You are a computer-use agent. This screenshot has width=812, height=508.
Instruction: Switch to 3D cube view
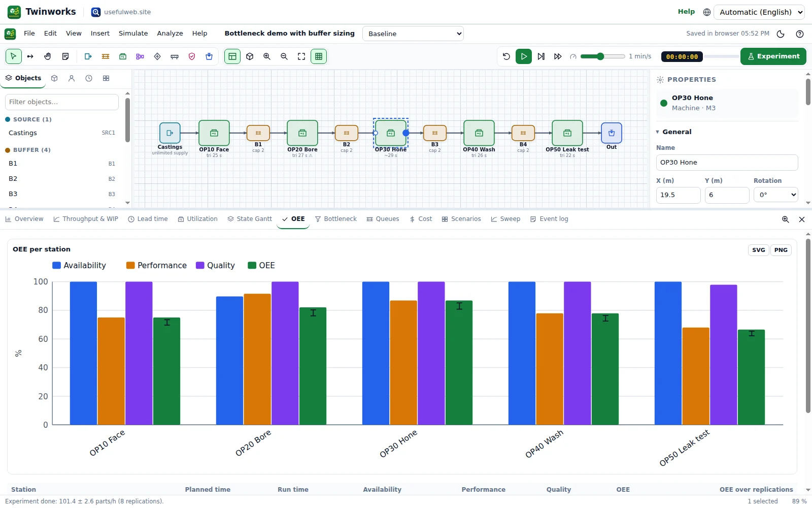pos(250,56)
